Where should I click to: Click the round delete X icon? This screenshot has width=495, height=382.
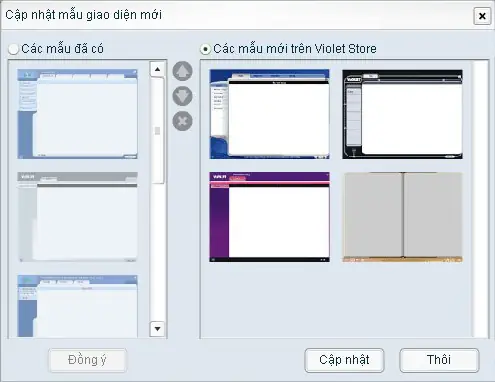point(182,121)
